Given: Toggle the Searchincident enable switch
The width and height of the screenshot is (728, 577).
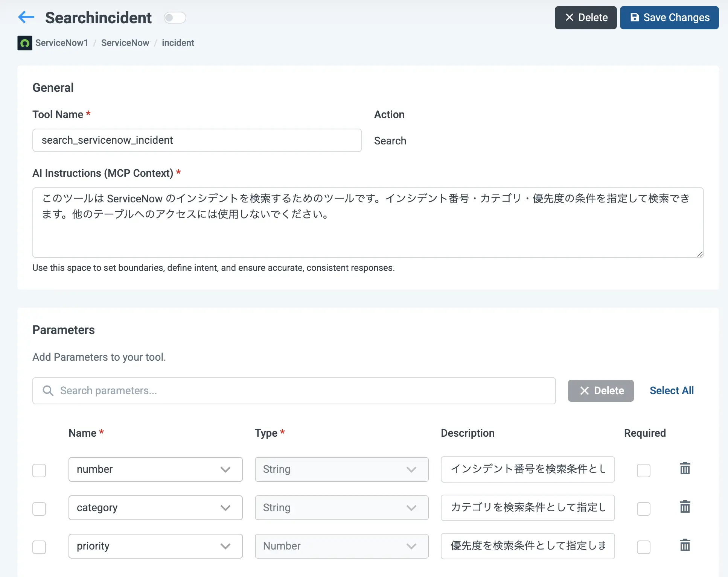Looking at the screenshot, I should (x=175, y=18).
